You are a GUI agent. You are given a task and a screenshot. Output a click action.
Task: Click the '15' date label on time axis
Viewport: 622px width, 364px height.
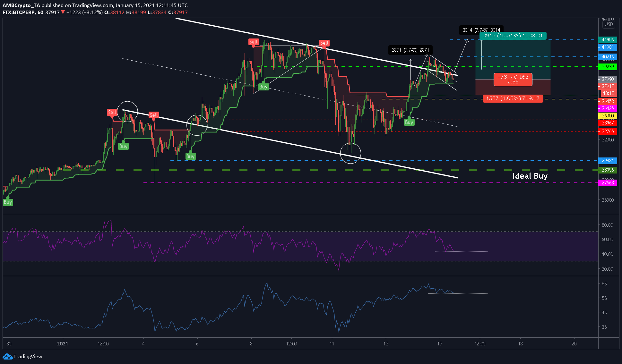(x=440, y=343)
